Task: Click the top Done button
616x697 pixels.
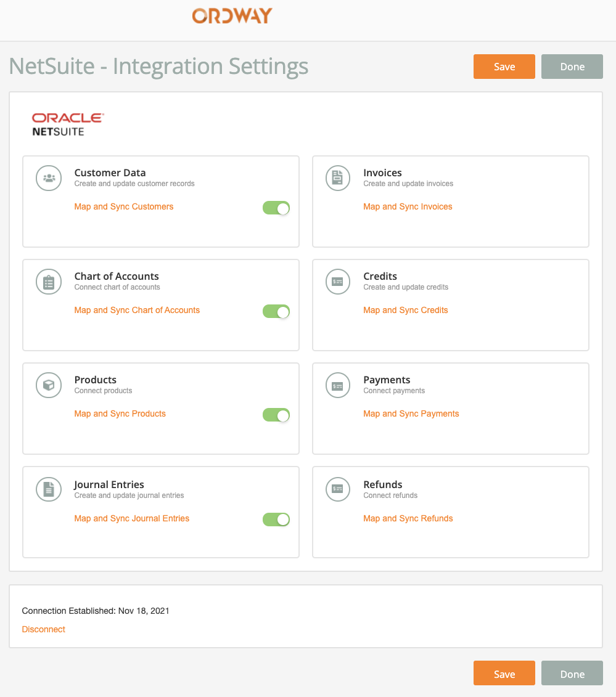Action: pyautogui.click(x=572, y=67)
